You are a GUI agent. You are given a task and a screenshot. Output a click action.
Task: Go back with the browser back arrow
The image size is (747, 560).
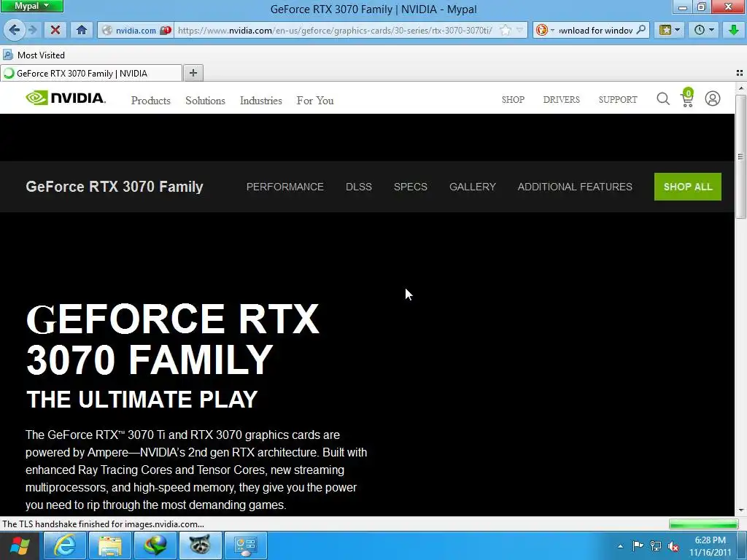click(15, 30)
